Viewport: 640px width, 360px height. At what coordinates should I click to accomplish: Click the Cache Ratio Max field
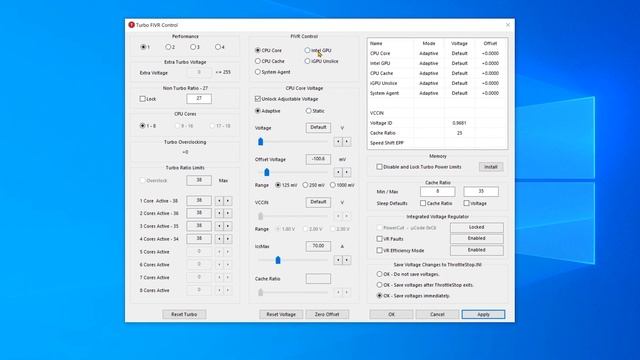tap(481, 191)
